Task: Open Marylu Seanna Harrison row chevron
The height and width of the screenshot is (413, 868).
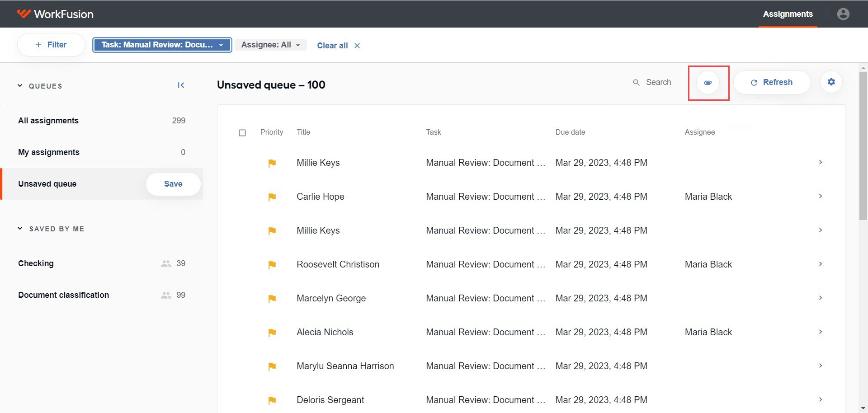Action: click(821, 366)
